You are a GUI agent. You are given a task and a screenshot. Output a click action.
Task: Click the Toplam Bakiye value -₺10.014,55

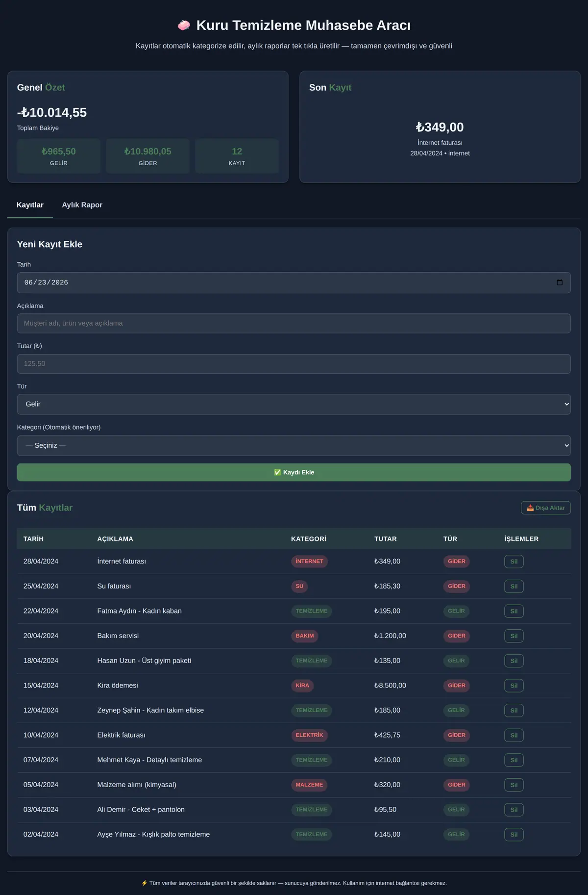pos(52,112)
